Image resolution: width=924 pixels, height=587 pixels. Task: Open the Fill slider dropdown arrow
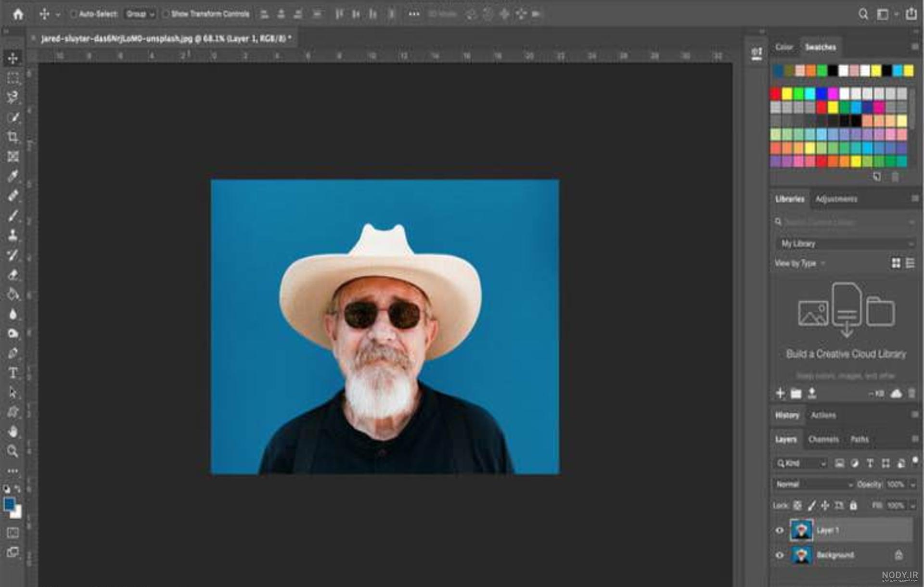point(912,506)
